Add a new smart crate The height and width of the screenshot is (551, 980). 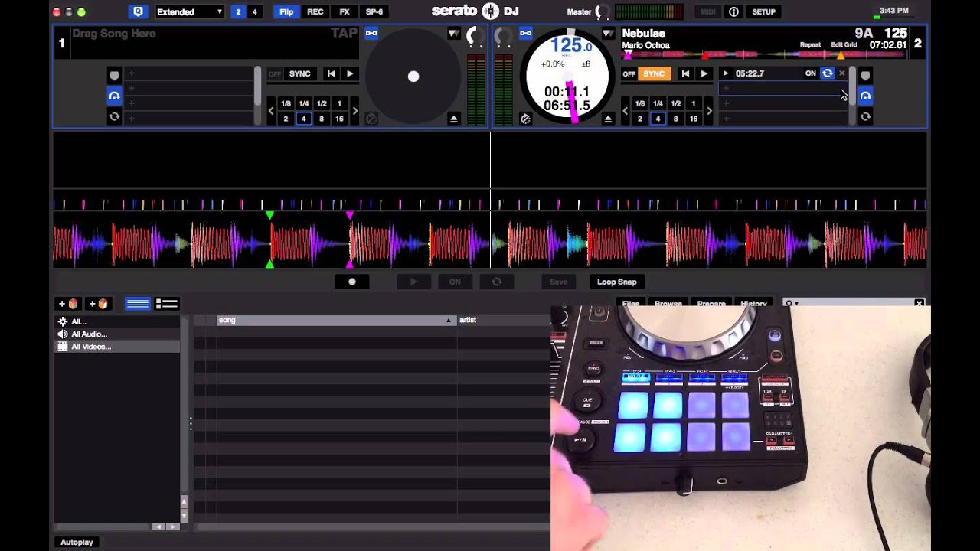pos(98,304)
